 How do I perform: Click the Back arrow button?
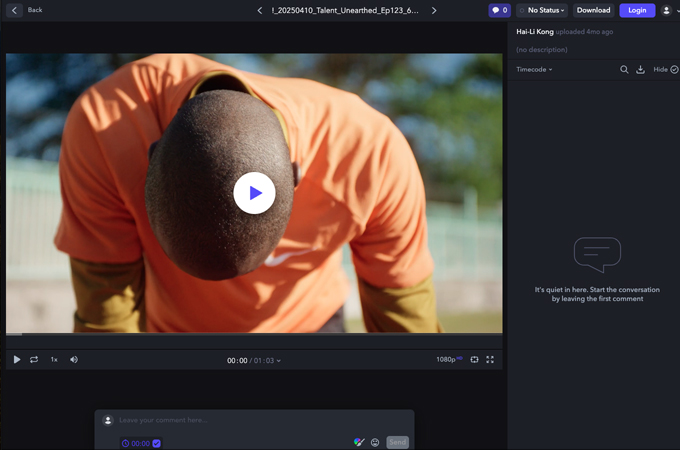[14, 10]
